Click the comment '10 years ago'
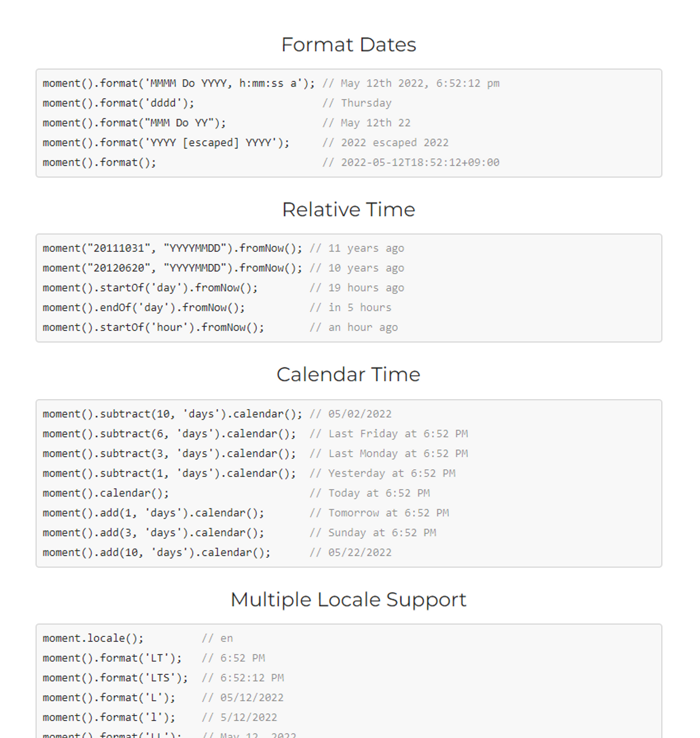The image size is (700, 738). [366, 268]
